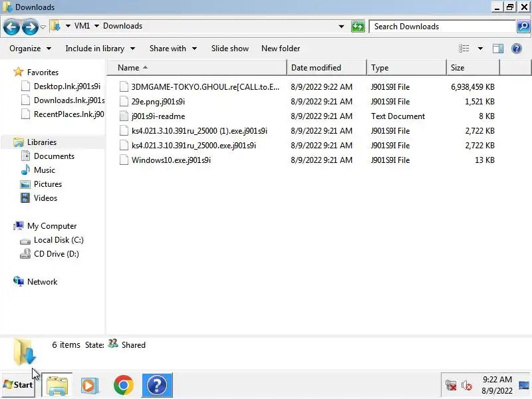Open the Share with menu

coord(173,49)
